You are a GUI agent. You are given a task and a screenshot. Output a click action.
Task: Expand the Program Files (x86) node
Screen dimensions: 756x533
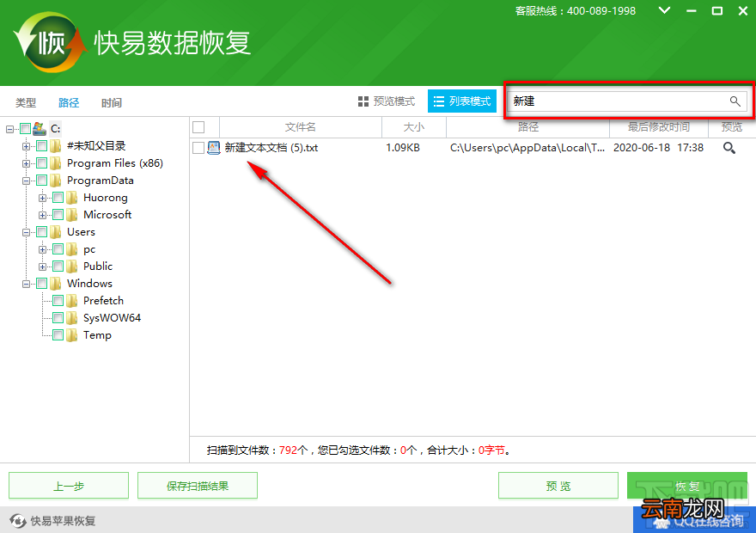point(26,163)
